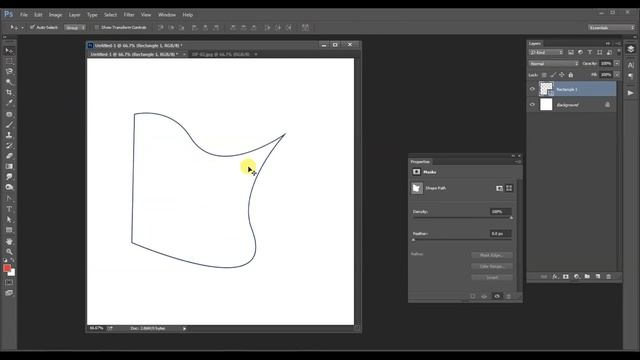Viewport: 640px width, 360px height.
Task: Click the Link Layers icon
Action: [x=544, y=276]
